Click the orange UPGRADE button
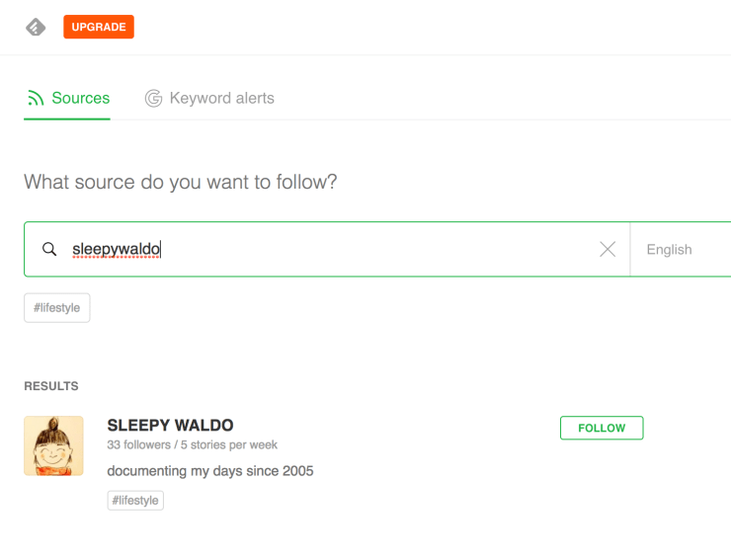The width and height of the screenshot is (731, 560). click(99, 28)
